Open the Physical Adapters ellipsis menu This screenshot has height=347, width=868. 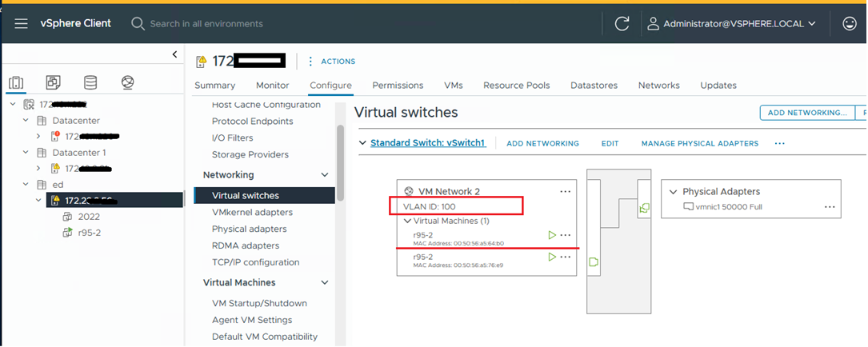tap(830, 206)
